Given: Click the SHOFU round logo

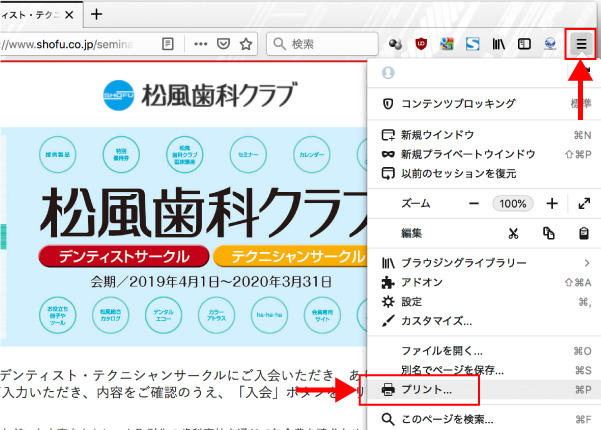Looking at the screenshot, I should click(118, 95).
